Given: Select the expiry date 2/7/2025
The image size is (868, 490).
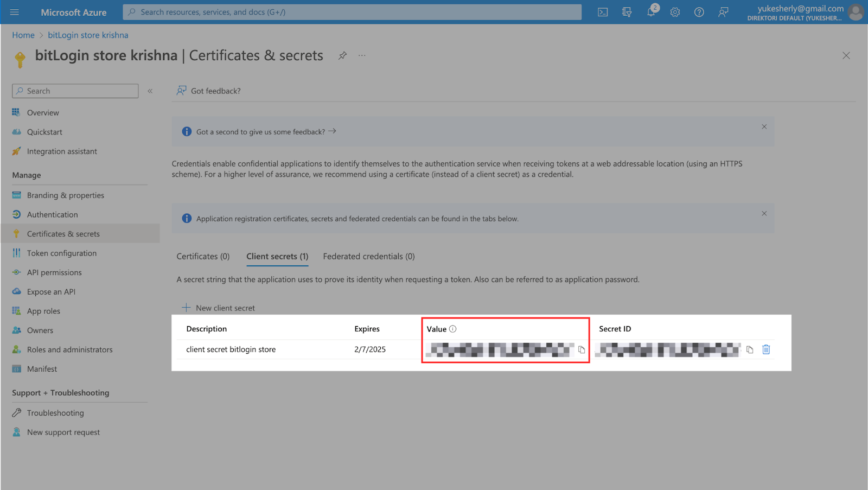Looking at the screenshot, I should point(370,349).
